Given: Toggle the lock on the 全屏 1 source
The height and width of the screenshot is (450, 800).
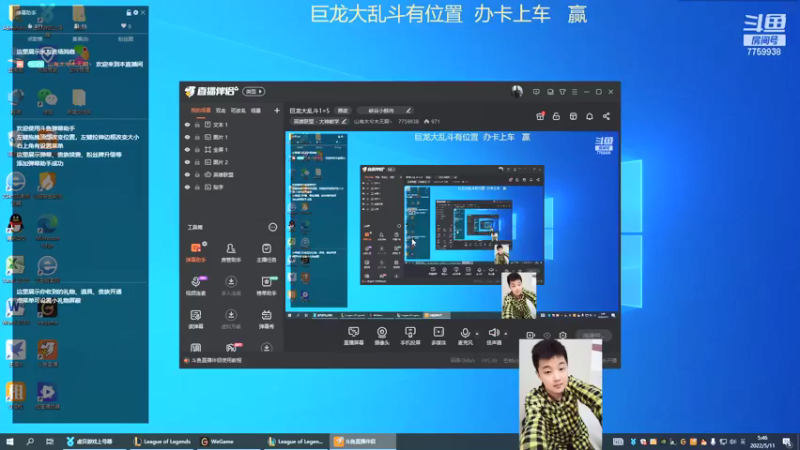Looking at the screenshot, I should pos(197,149).
